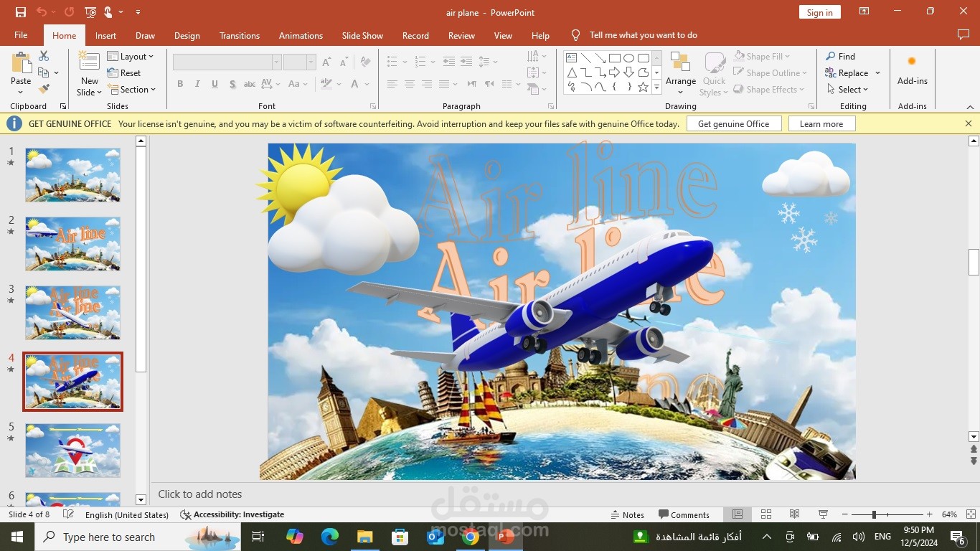Expand the shapes gallery More arrow
Viewport: 980px width, 551px height.
[656, 87]
